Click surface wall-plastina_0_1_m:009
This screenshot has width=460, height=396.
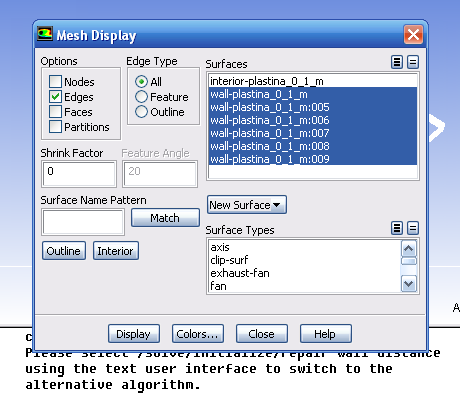(x=313, y=159)
